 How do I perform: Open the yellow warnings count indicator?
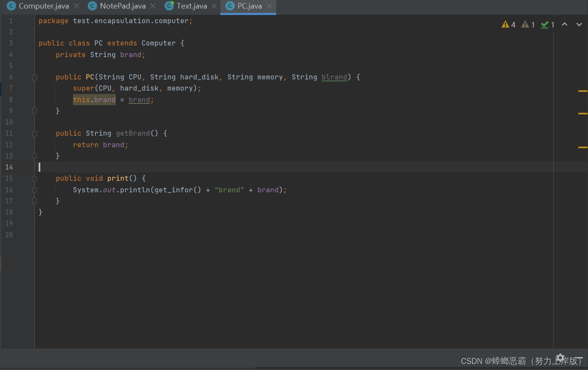(509, 25)
